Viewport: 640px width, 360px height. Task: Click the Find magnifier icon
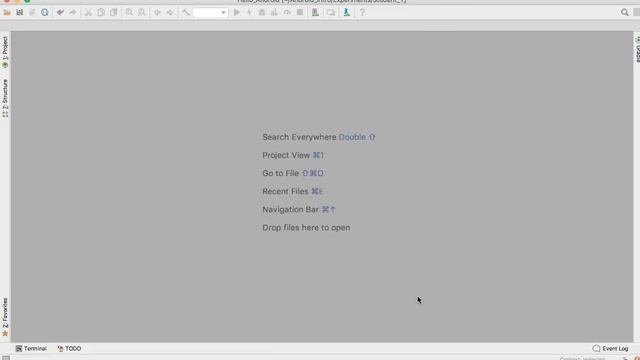coord(129,13)
